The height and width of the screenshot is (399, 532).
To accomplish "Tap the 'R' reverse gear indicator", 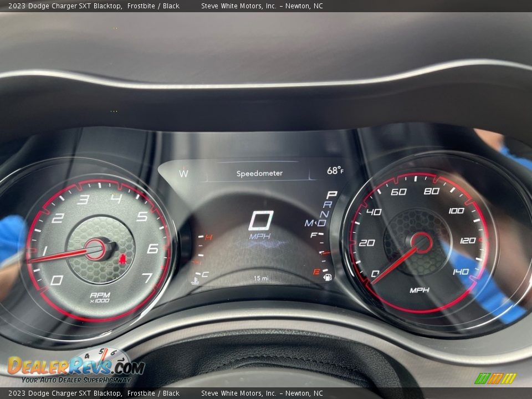I will (328, 204).
